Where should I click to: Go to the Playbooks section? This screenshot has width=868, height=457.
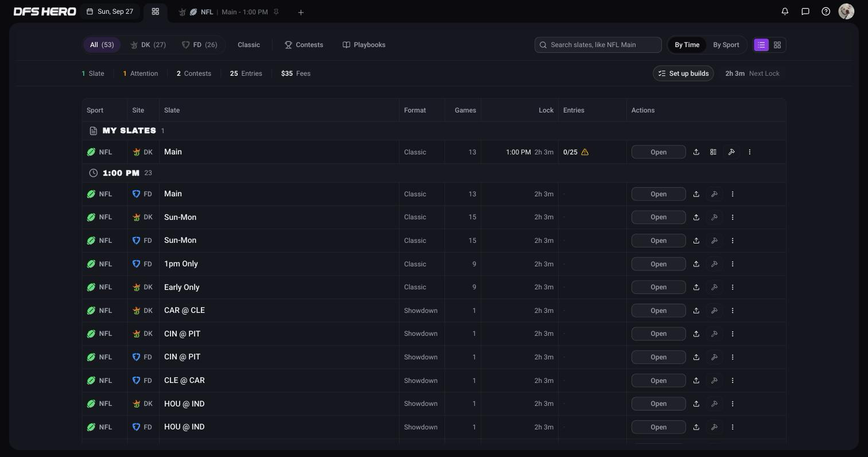(364, 45)
